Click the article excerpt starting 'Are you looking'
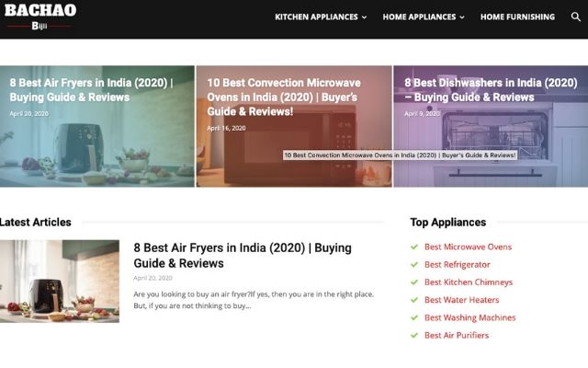This screenshot has width=588, height=368. (254, 300)
